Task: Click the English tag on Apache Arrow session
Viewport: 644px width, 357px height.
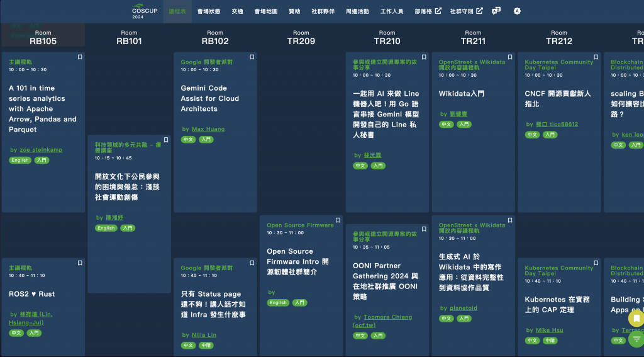Action: (x=20, y=161)
